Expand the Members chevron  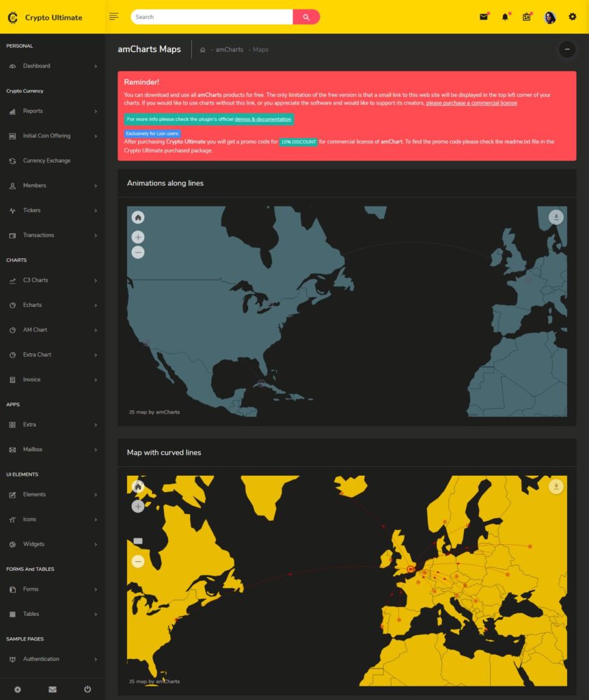click(96, 186)
